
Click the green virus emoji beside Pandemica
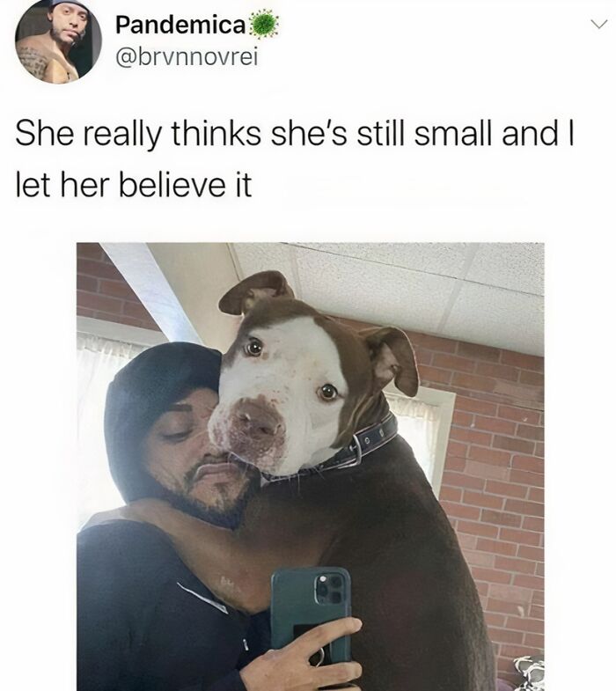point(263,25)
